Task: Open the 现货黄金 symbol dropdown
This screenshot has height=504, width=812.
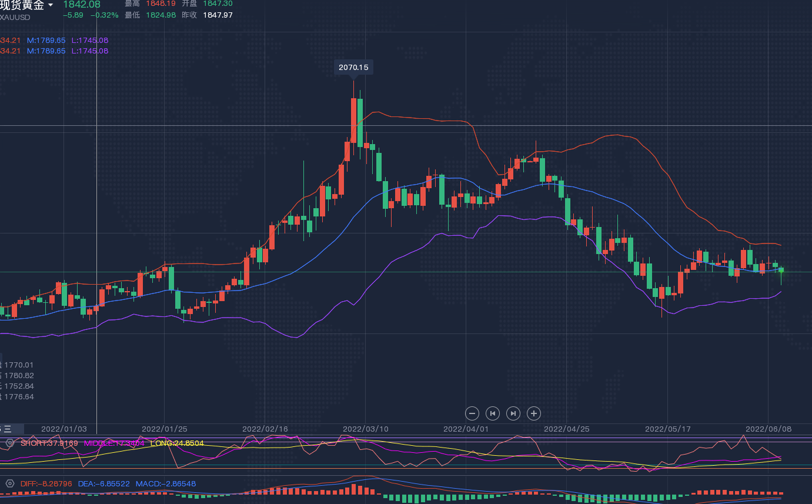Action: click(x=50, y=5)
